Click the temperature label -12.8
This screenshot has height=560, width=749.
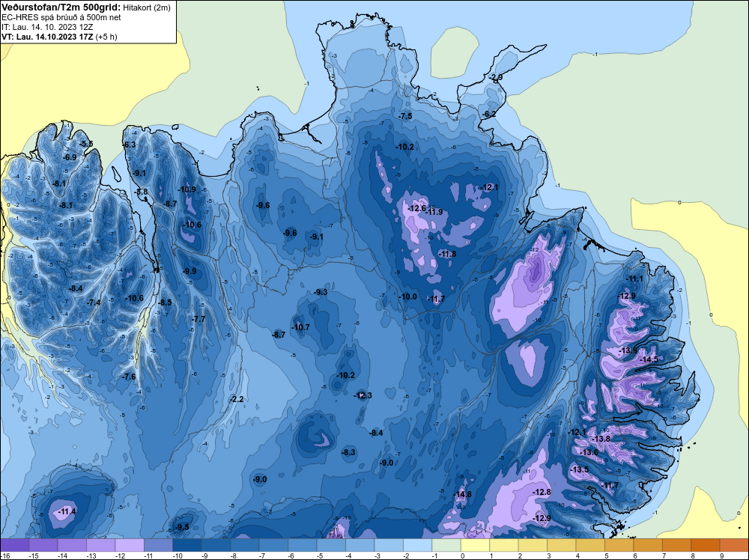[x=542, y=492]
